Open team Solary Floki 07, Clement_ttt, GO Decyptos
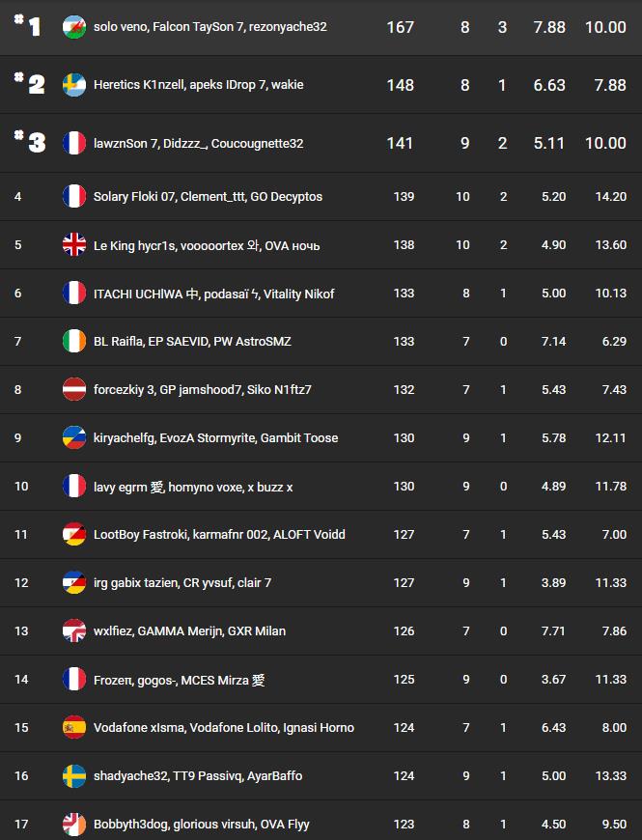This screenshot has height=840, width=642. (208, 197)
